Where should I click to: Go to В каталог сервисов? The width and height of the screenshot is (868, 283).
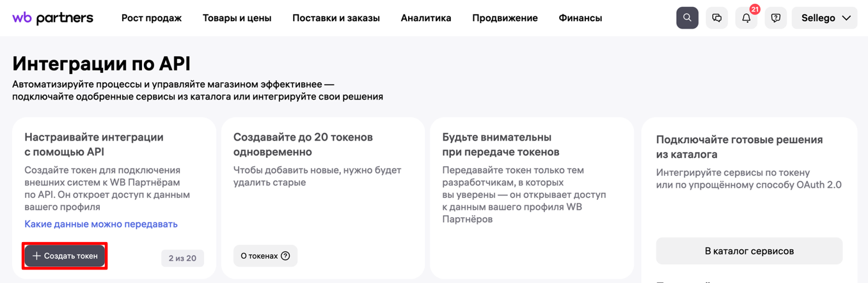tap(749, 251)
